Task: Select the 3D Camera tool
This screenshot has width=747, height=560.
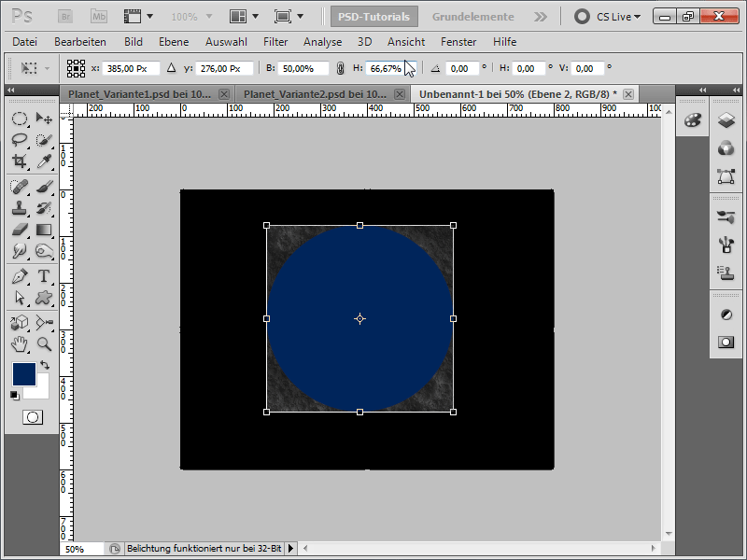Action: click(44, 323)
